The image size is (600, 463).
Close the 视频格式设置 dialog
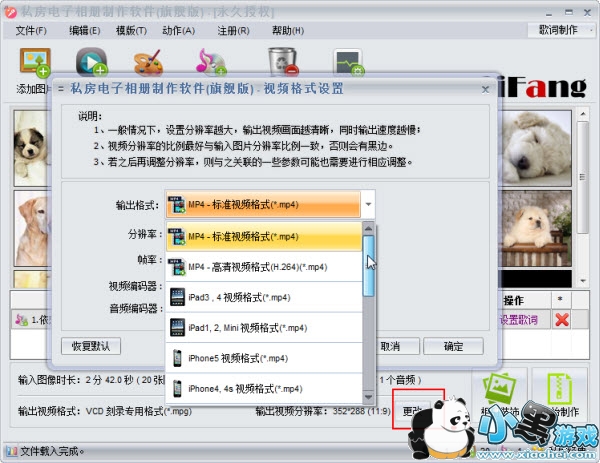(485, 90)
